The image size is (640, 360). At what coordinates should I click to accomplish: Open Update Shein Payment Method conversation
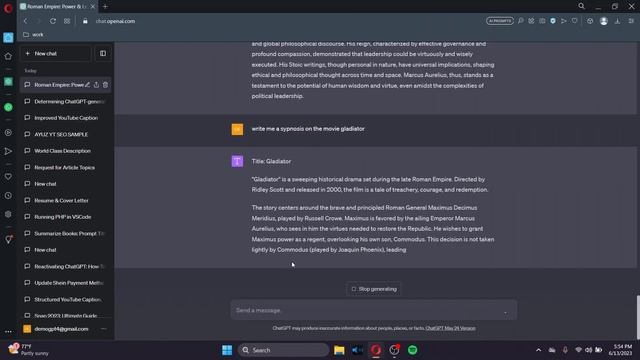65,283
